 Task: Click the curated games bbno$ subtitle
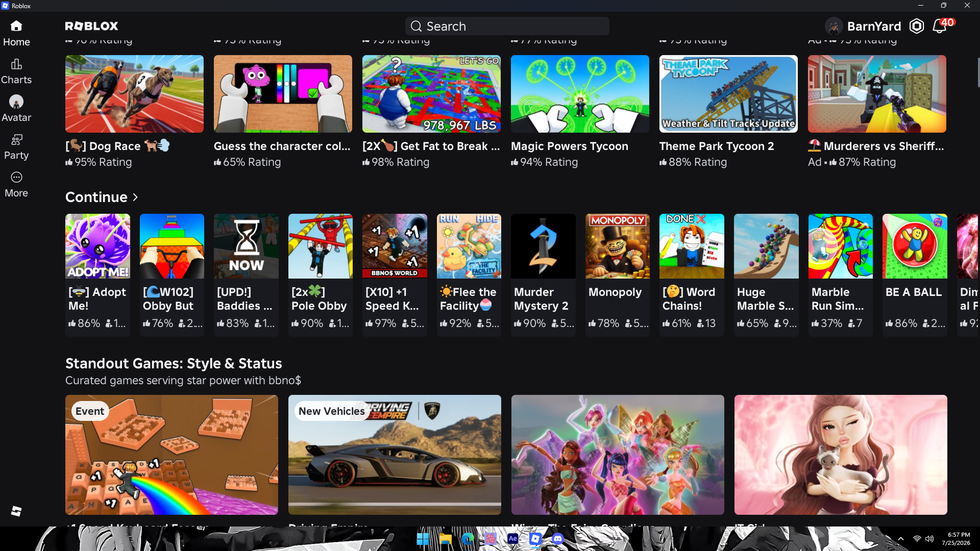pyautogui.click(x=183, y=381)
